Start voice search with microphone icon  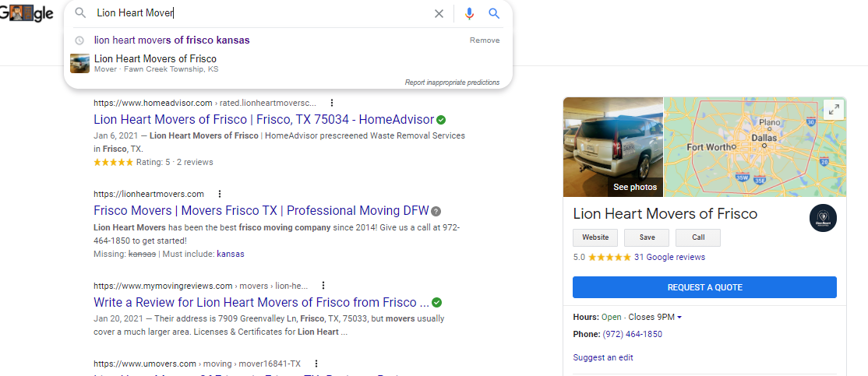click(x=469, y=14)
